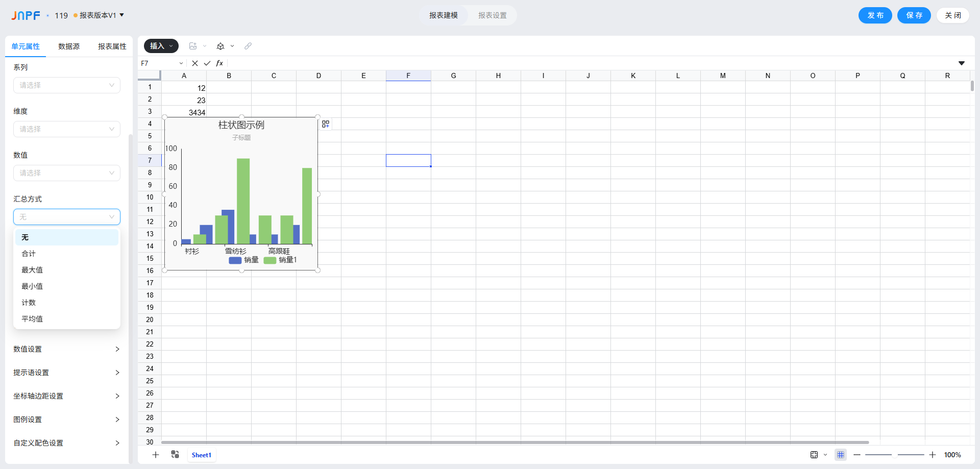The width and height of the screenshot is (980, 469).
Task: Click the insert image icon in toolbar
Action: (x=193, y=46)
